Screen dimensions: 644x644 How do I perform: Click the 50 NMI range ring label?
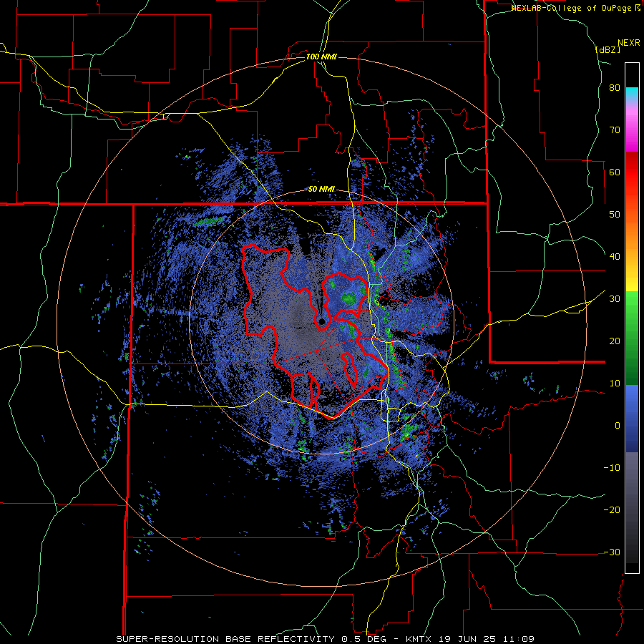(321, 189)
